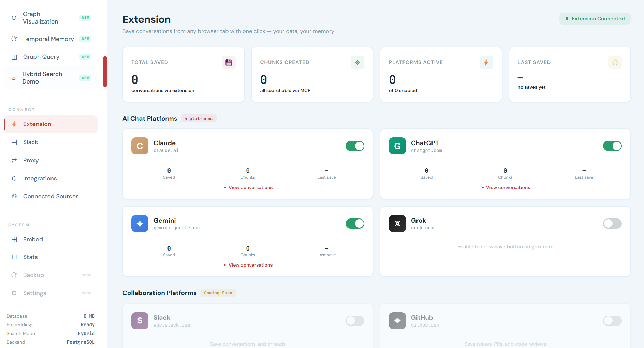Viewport: 644px width, 348px height.
Task: Open Integrations from the Connect section
Action: pos(40,178)
